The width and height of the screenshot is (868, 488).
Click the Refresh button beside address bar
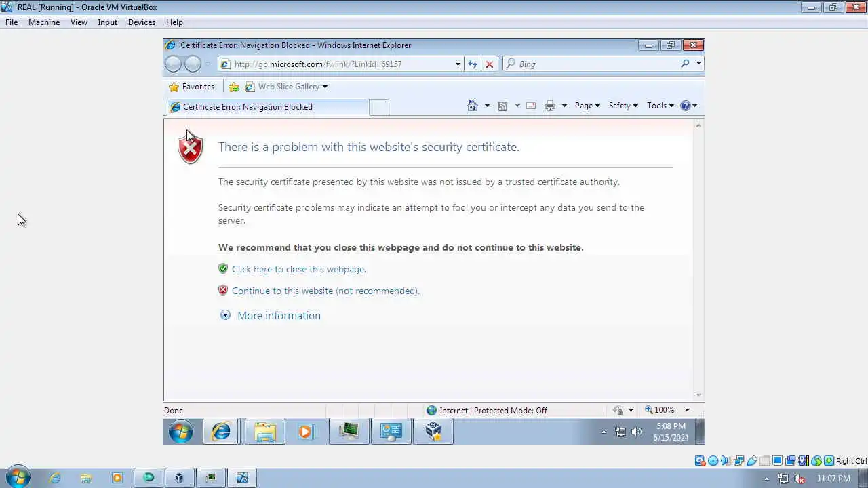[x=473, y=64]
